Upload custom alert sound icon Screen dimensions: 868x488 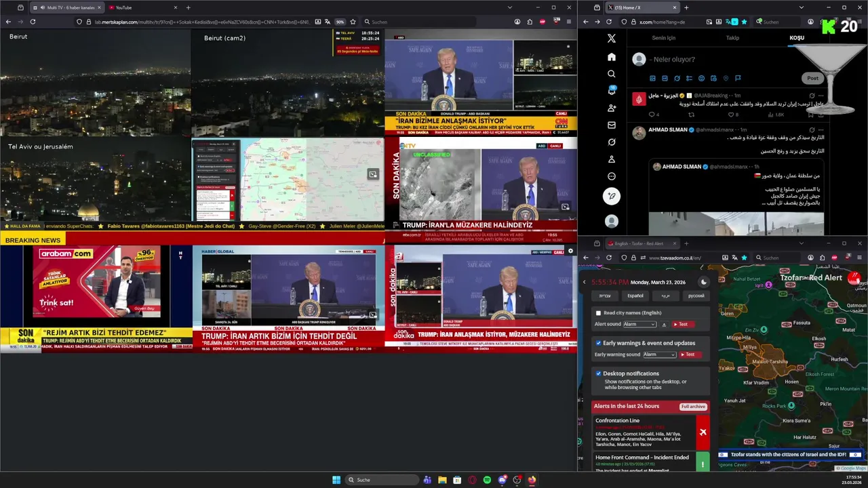coord(664,325)
